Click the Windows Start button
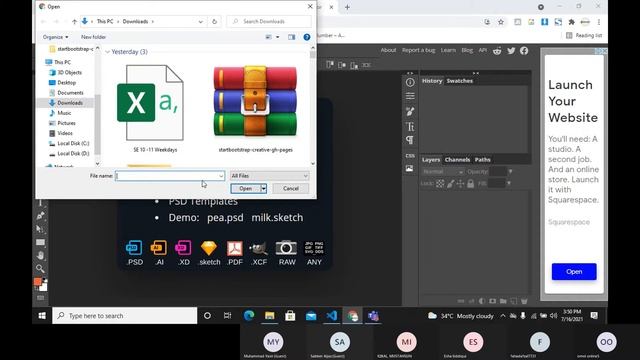 pos(42,316)
